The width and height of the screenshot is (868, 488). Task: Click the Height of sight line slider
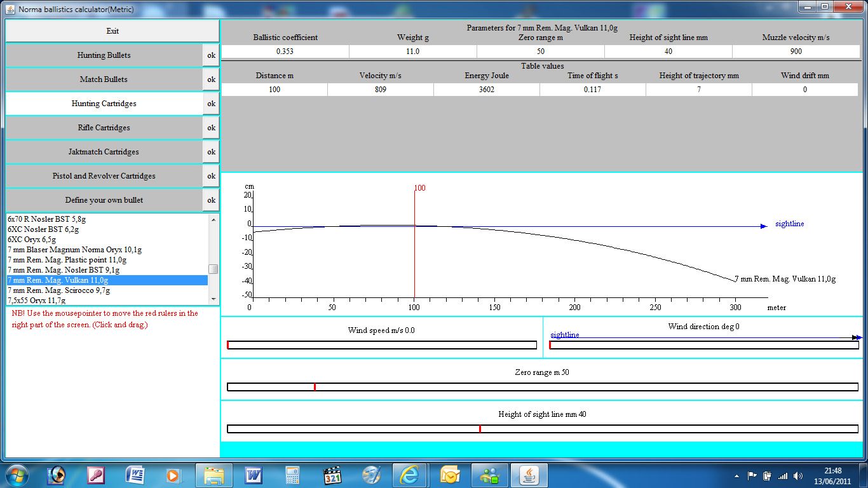click(542, 429)
